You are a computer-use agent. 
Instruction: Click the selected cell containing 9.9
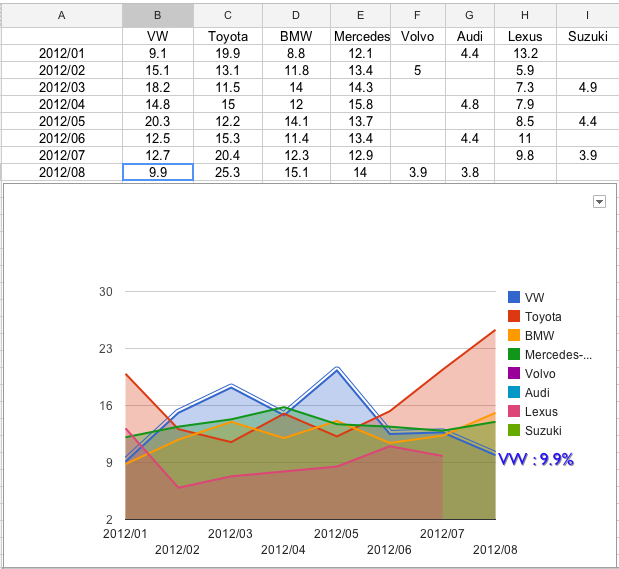click(x=158, y=172)
